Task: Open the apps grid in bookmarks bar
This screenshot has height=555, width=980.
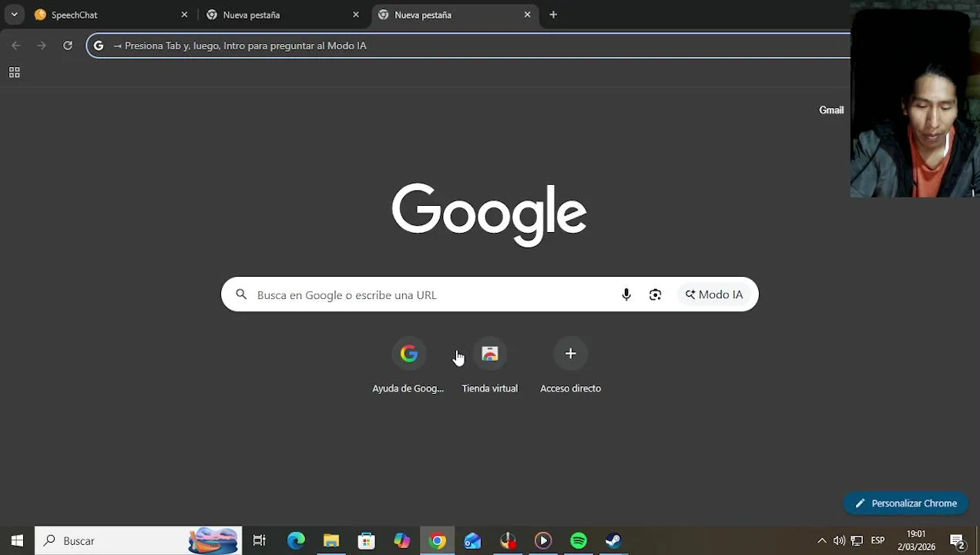Action: tap(14, 72)
